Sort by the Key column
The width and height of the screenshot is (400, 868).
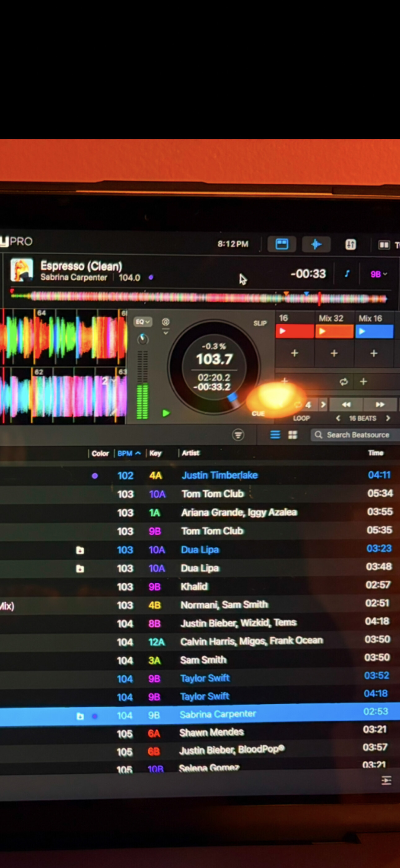click(x=155, y=453)
